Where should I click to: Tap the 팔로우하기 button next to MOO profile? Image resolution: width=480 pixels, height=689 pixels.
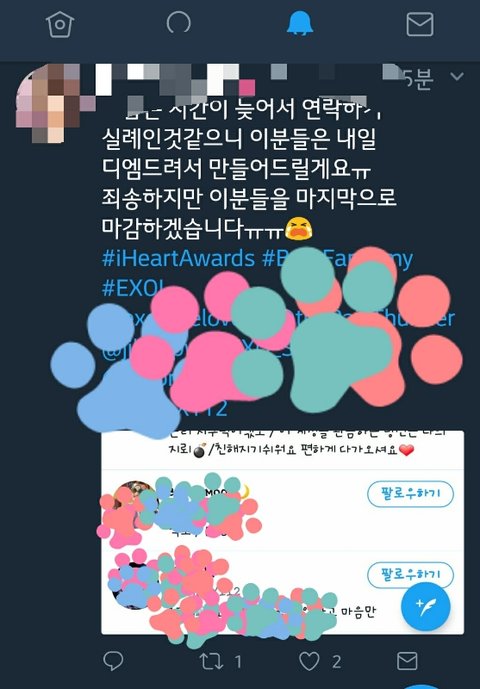(x=410, y=494)
